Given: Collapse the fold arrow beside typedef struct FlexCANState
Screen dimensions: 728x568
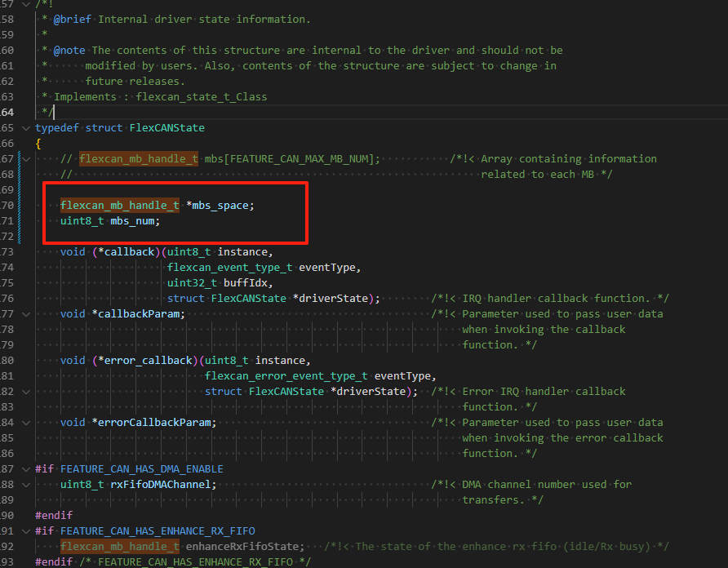Looking at the screenshot, I should (x=26, y=128).
